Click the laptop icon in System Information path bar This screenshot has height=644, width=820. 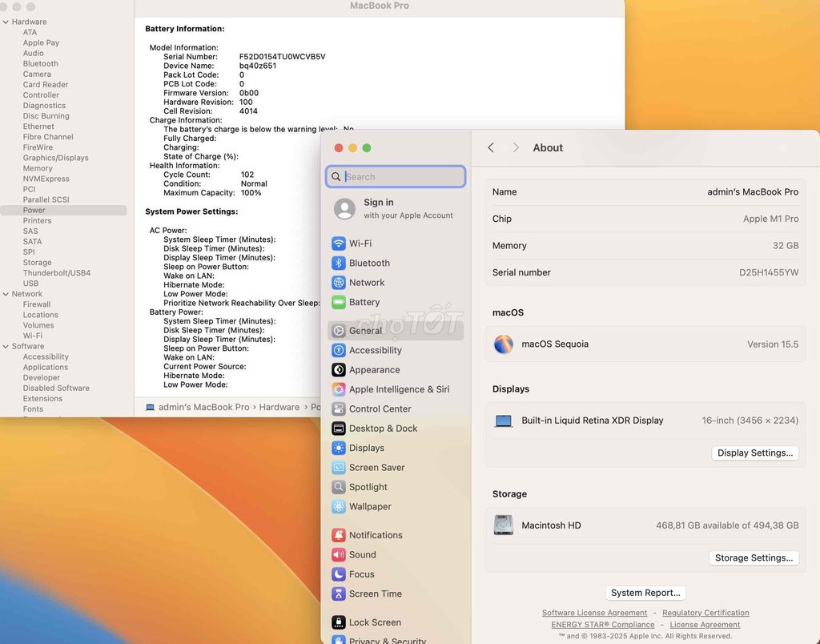pyautogui.click(x=150, y=407)
